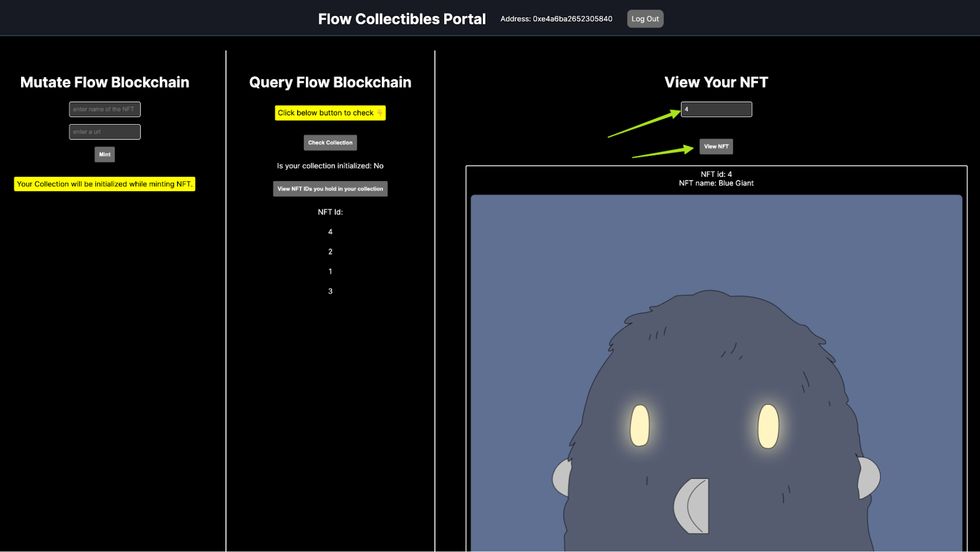Select NFT Id 4 in the list
Viewport: 980px width, 552px height.
tap(330, 232)
